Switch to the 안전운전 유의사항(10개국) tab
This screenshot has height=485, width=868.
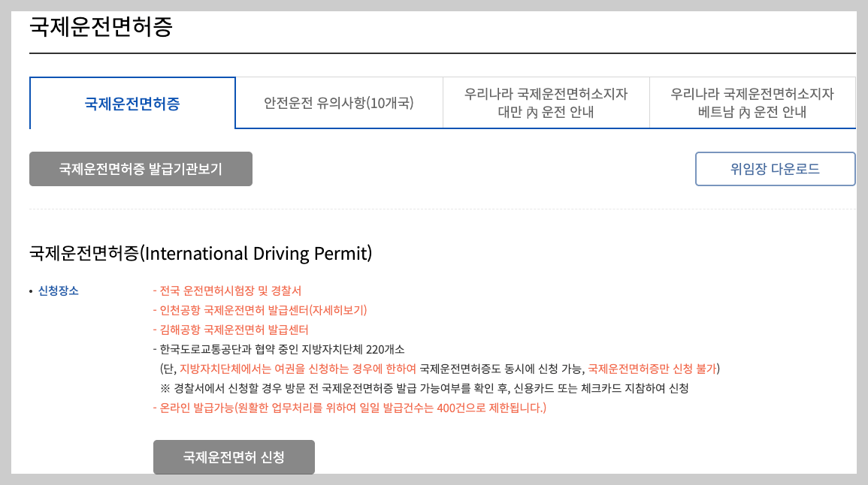pos(339,102)
